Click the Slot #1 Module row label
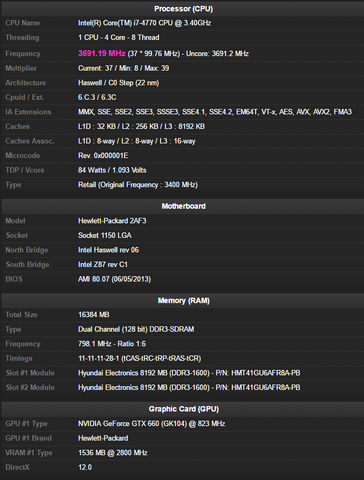Image resolution: width=364 pixels, height=480 pixels. coord(30,373)
